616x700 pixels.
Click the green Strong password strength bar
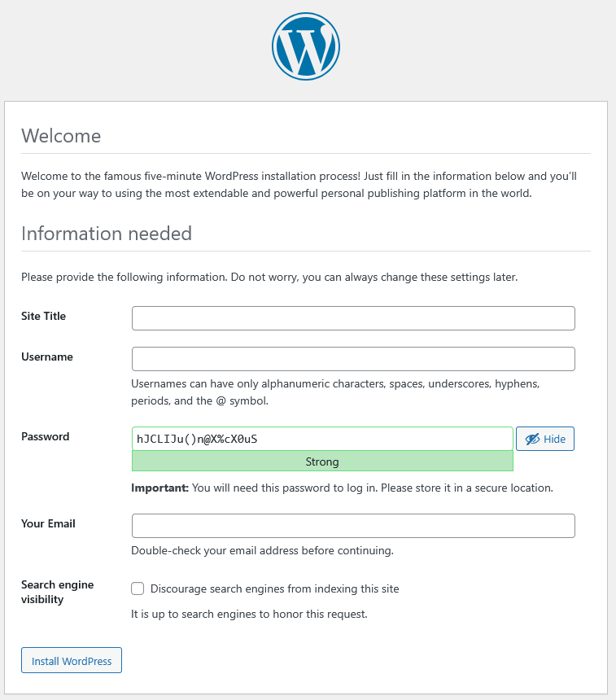322,462
